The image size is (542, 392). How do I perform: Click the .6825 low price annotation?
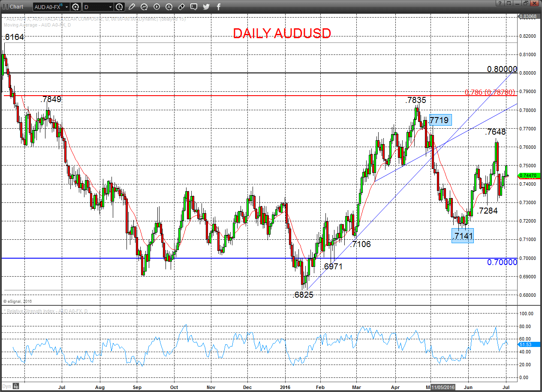point(303,295)
